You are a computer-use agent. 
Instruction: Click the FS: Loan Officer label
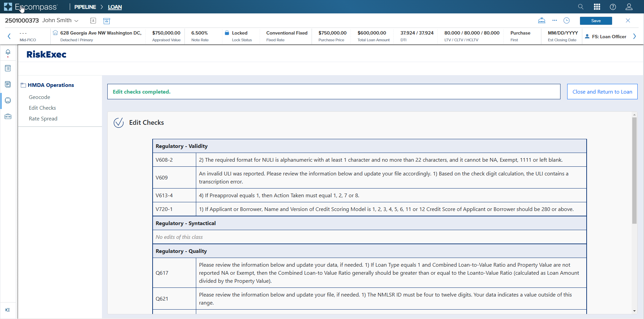609,37
